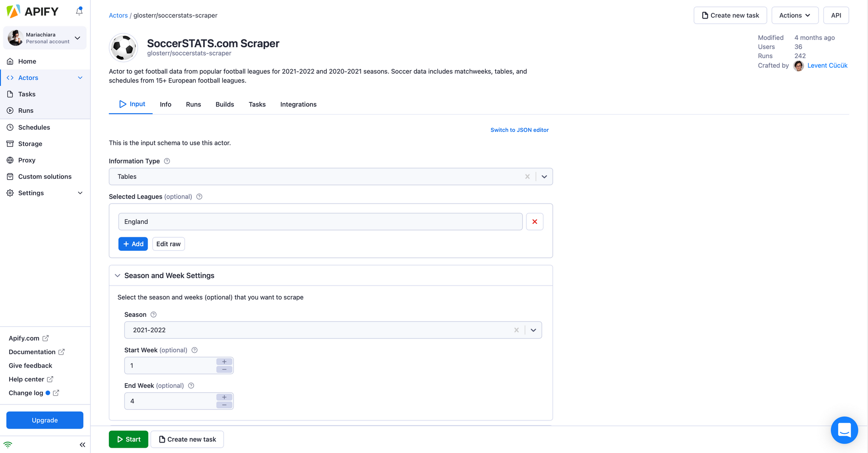This screenshot has width=868, height=453.
Task: Open Custom solutions in sidebar
Action: [44, 177]
